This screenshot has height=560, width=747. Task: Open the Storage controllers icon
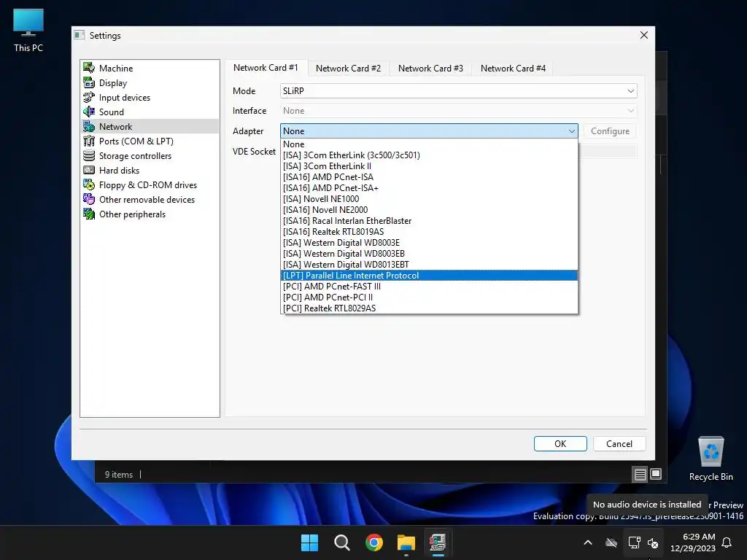89,156
